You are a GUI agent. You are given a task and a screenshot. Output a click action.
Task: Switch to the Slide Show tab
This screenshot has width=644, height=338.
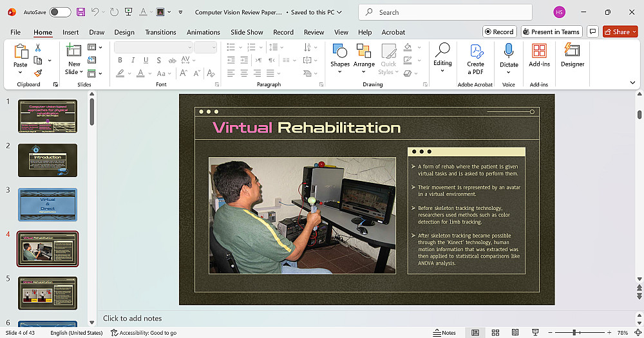coord(247,32)
